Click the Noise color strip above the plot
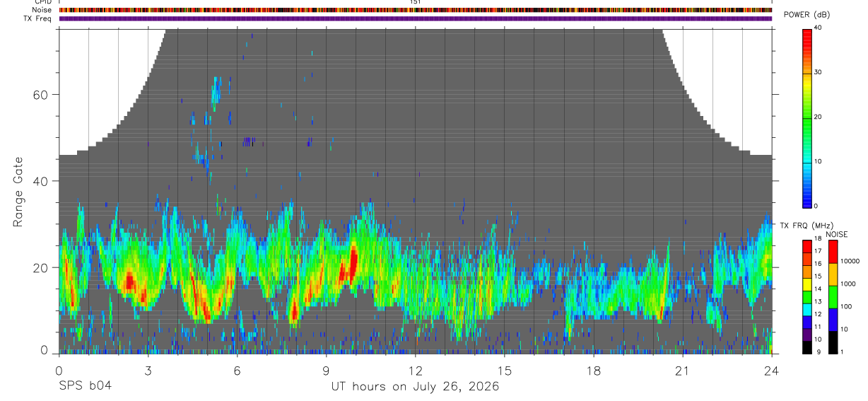Image resolution: width=868 pixels, height=401 pixels. 416,10
